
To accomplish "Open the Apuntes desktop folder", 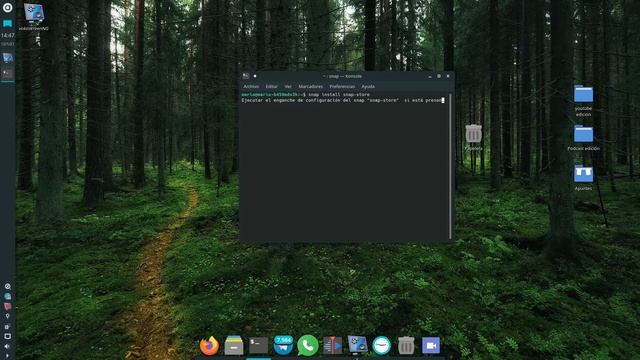I will [583, 178].
